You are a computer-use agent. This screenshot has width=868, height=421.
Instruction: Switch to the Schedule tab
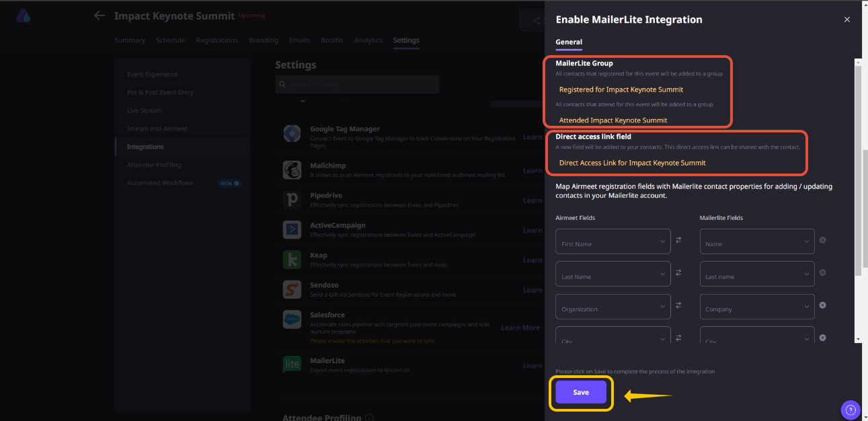tap(170, 40)
